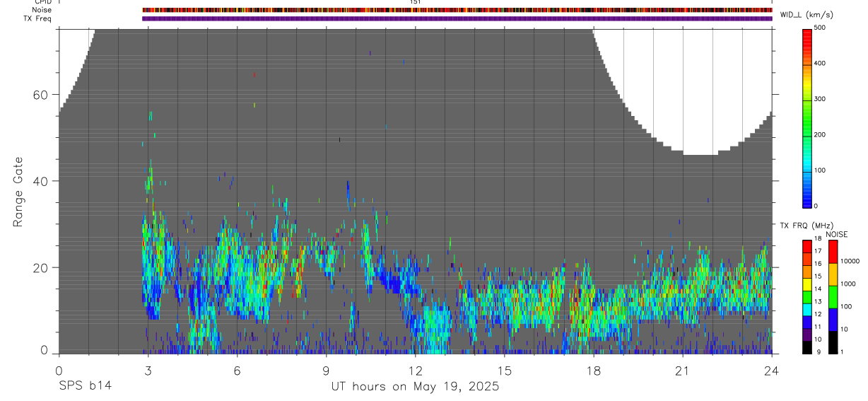Click the green segment of the NOISE legend
868x401 pixels.
[833, 296]
